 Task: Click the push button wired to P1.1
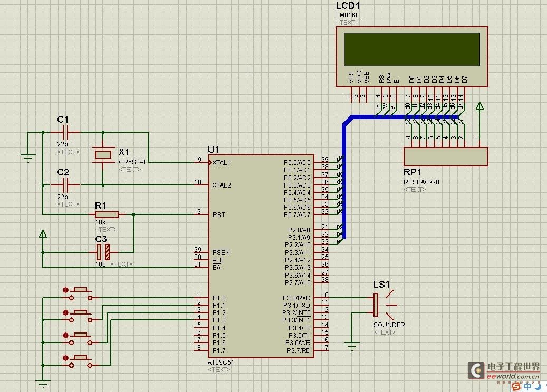[80, 316]
